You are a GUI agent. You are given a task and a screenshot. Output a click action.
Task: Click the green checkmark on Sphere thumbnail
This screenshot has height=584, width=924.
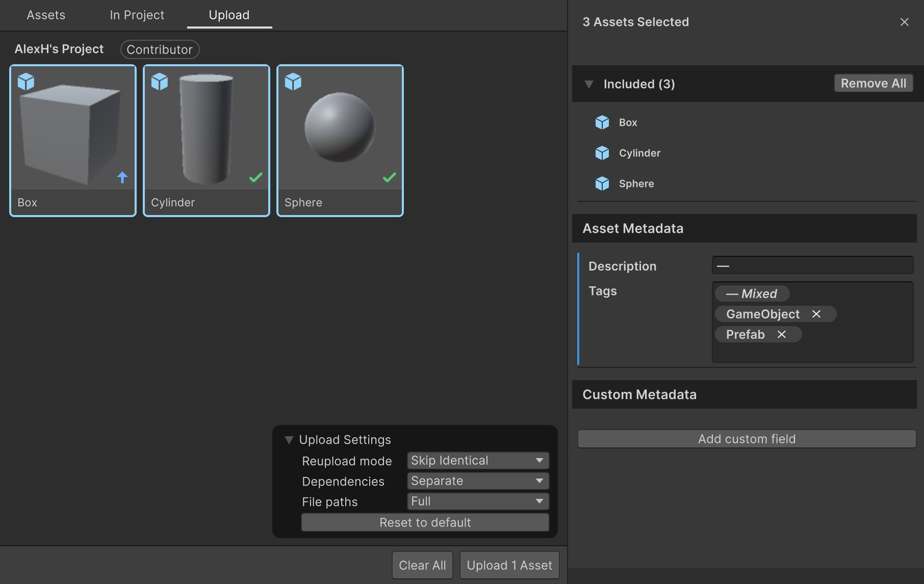coord(390,177)
